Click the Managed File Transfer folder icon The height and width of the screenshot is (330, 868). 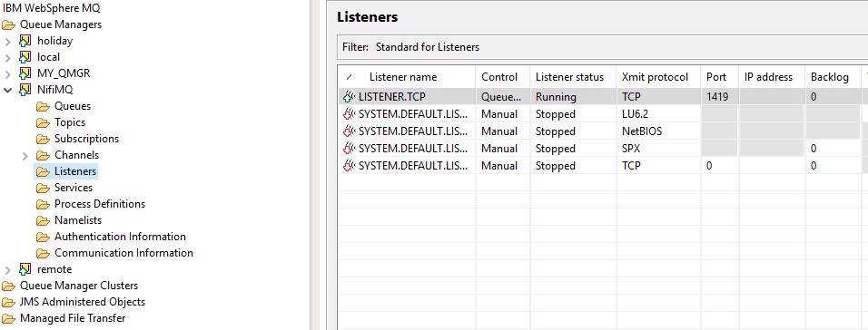click(x=8, y=318)
